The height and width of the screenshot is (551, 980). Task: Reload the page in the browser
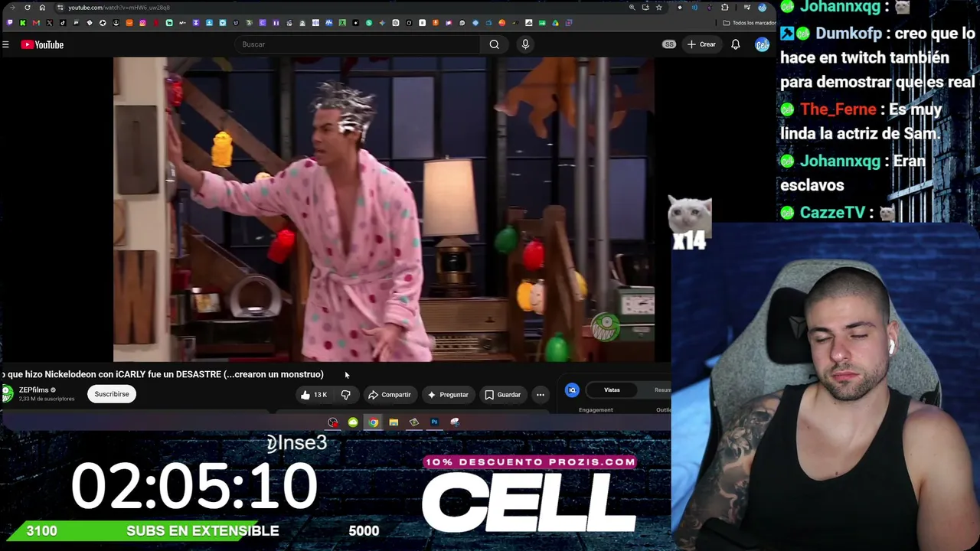click(x=28, y=8)
